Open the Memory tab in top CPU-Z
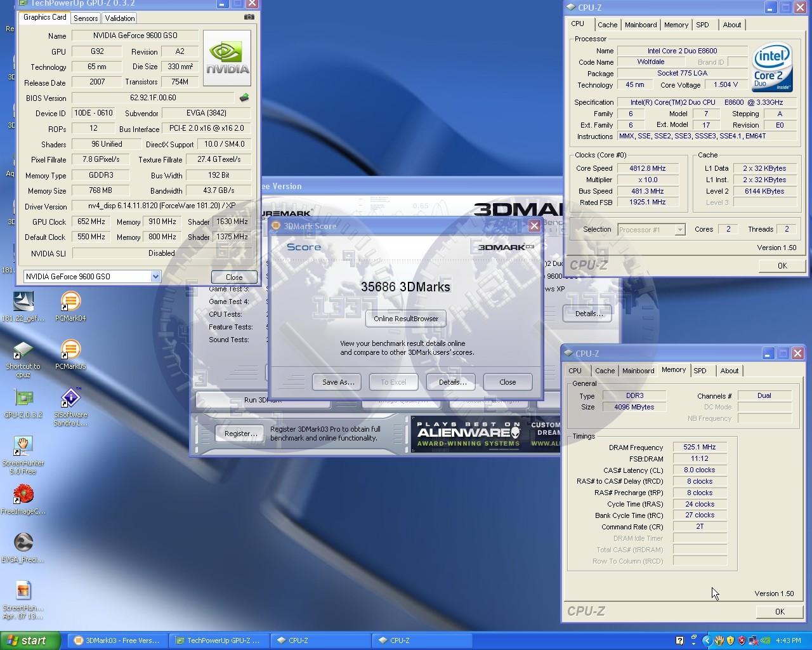 (676, 25)
